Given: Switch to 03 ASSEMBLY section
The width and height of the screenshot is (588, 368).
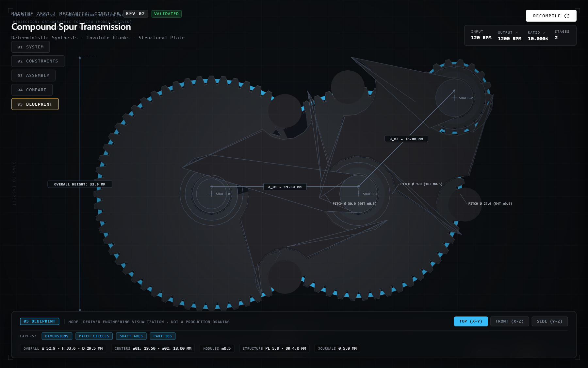Looking at the screenshot, I should pos(34,76).
